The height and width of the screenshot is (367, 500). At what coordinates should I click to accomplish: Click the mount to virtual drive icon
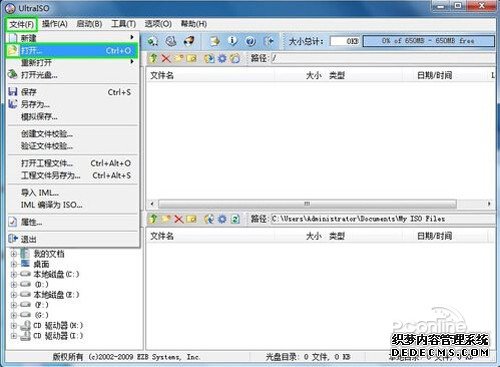click(x=153, y=41)
